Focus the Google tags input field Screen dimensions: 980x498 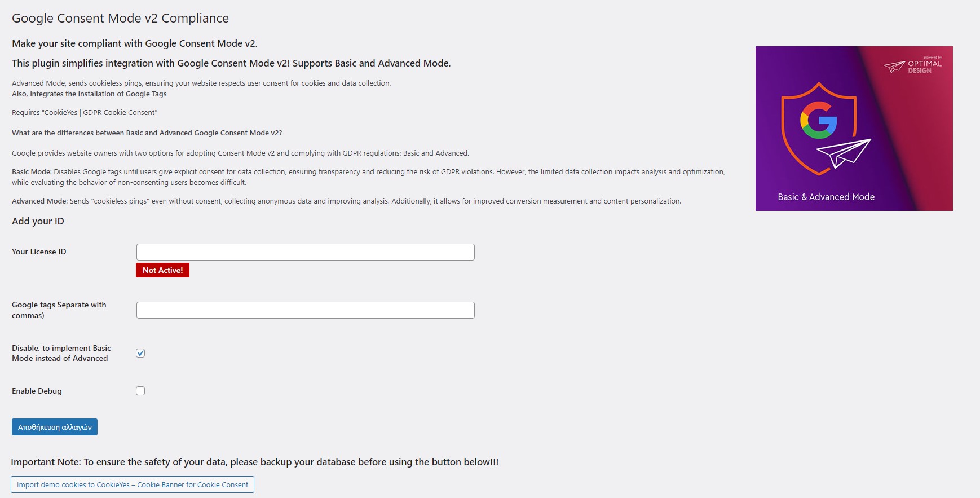(x=305, y=310)
